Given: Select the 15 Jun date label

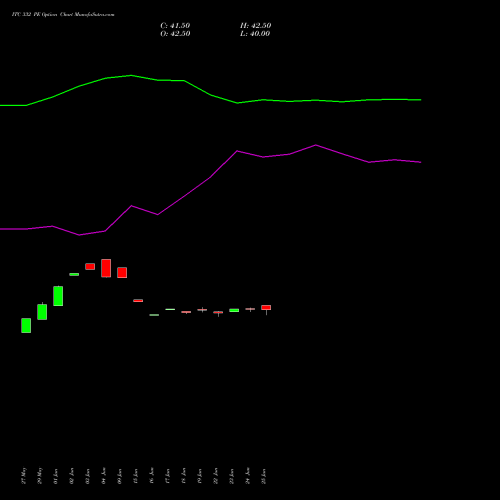Looking at the screenshot, I should pyautogui.click(x=136, y=476).
